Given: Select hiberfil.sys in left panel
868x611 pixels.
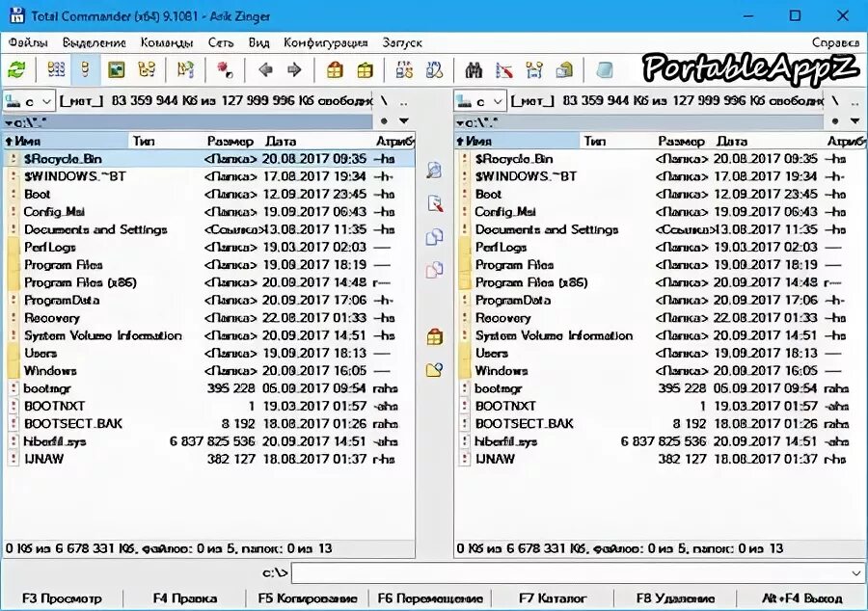Looking at the screenshot, I should click(x=209, y=441).
